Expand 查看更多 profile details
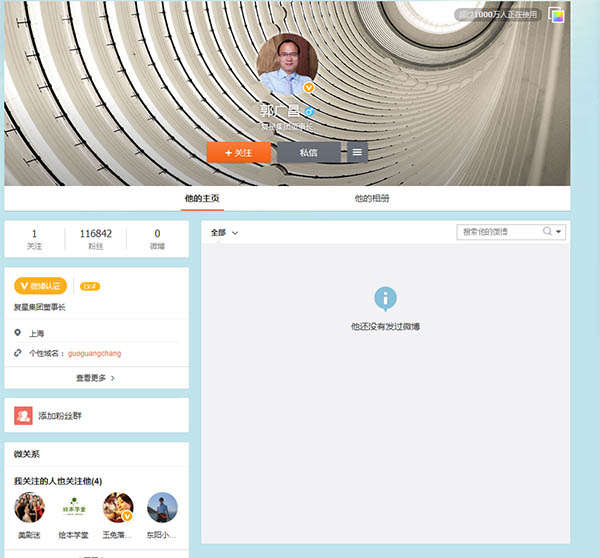The width and height of the screenshot is (600, 558). click(96, 378)
